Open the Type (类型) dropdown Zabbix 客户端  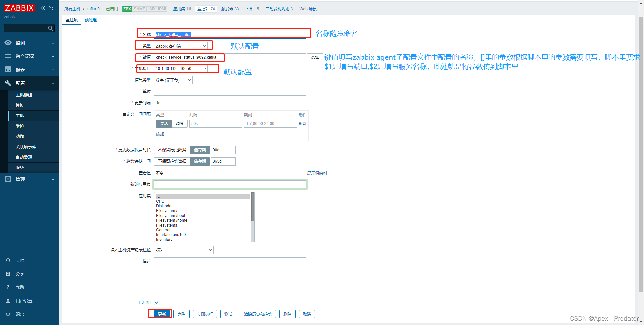(181, 46)
